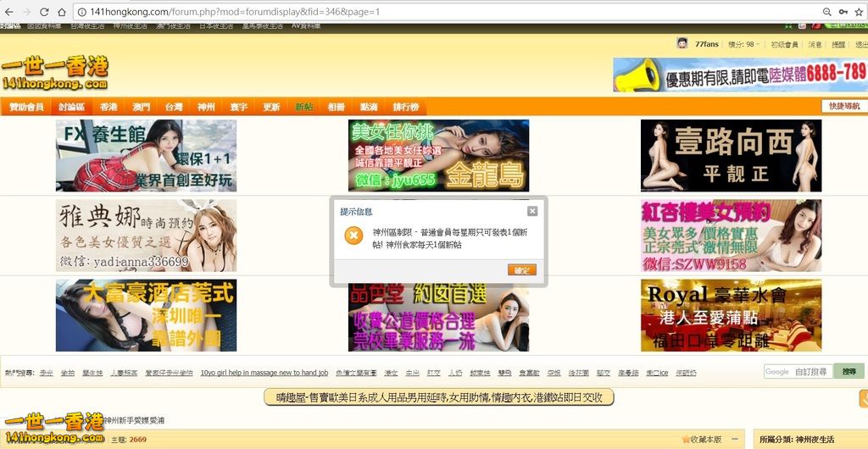Select the 討論區 navigation tab
Viewport: 868px width, 449px height.
71,108
